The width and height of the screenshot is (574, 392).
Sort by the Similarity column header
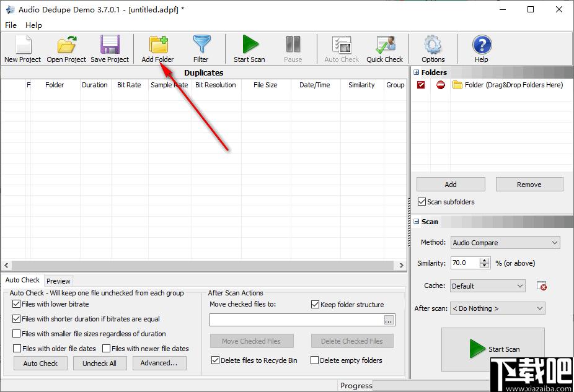(361, 85)
